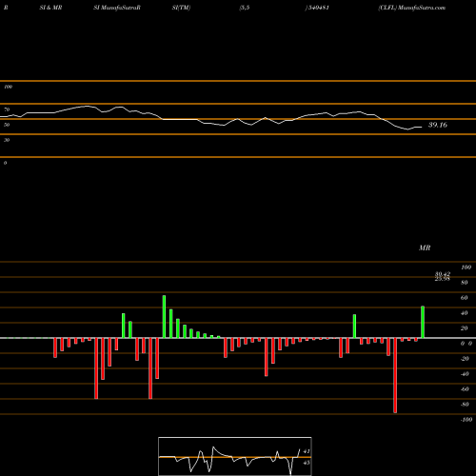Click the last green bar at chart end

pyautogui.click(x=423, y=322)
